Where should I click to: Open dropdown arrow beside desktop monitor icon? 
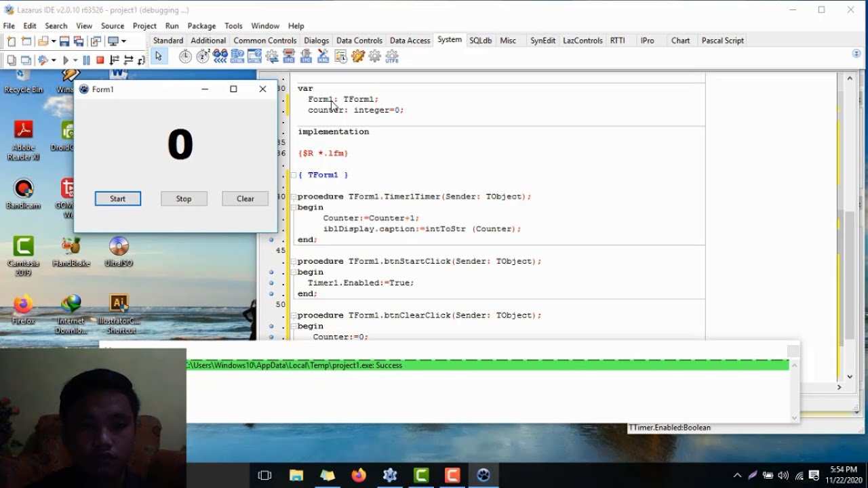[x=123, y=41]
